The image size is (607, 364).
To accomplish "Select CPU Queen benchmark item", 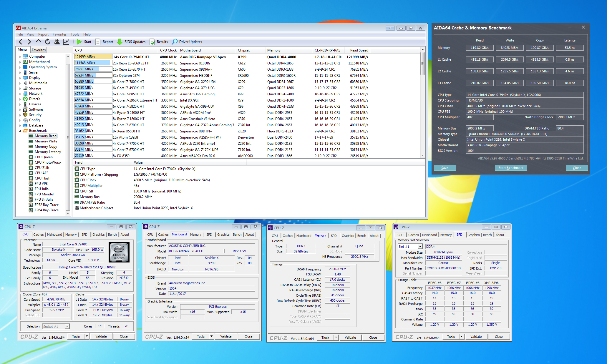I will pos(44,157).
